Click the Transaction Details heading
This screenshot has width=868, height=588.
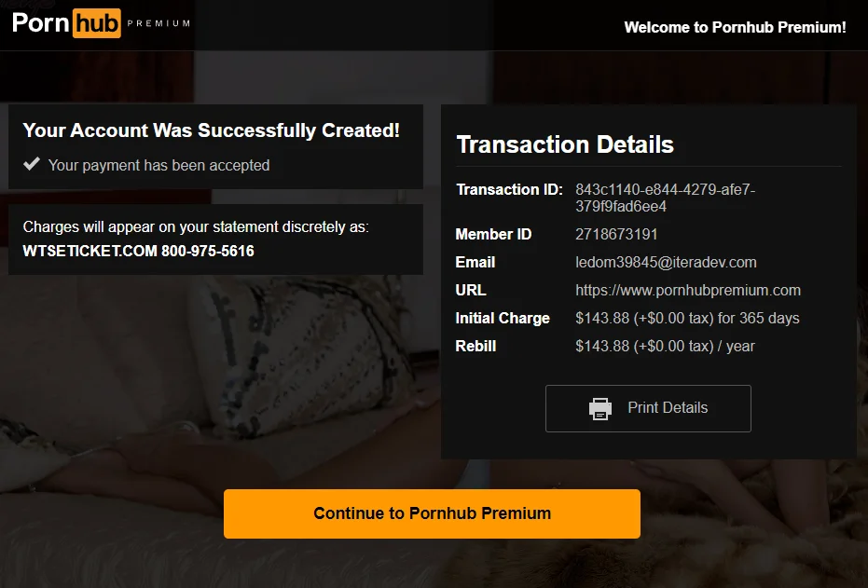click(565, 144)
